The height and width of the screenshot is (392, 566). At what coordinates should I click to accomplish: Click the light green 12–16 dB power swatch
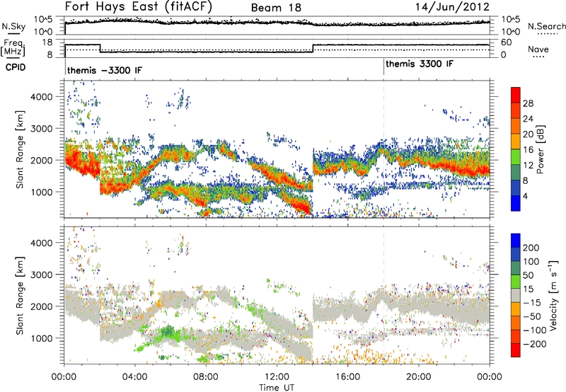point(516,156)
